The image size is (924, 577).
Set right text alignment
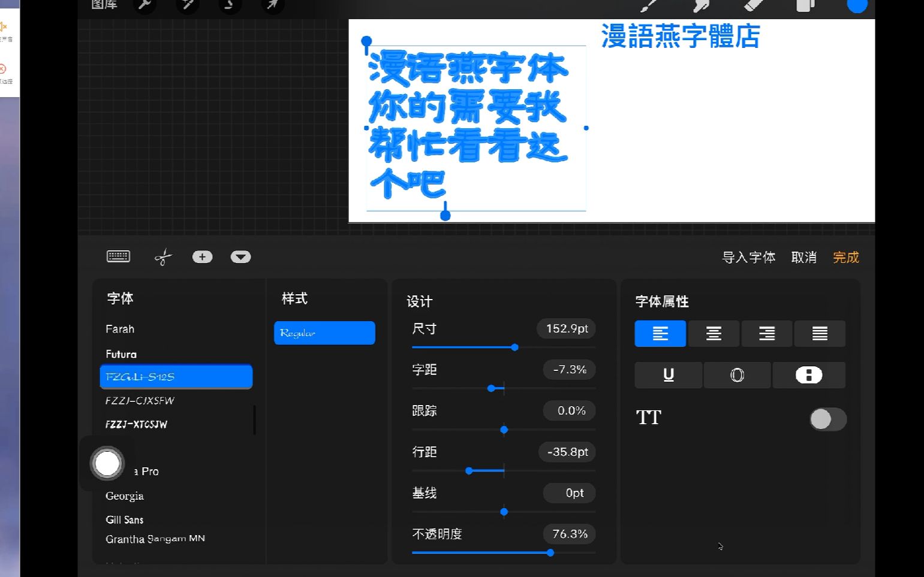(767, 334)
